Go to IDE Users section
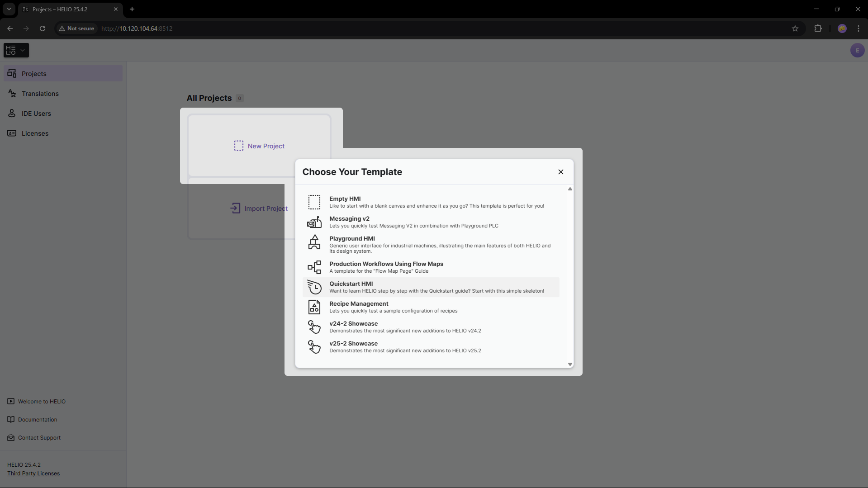Image resolution: width=868 pixels, height=488 pixels. tap(36, 114)
